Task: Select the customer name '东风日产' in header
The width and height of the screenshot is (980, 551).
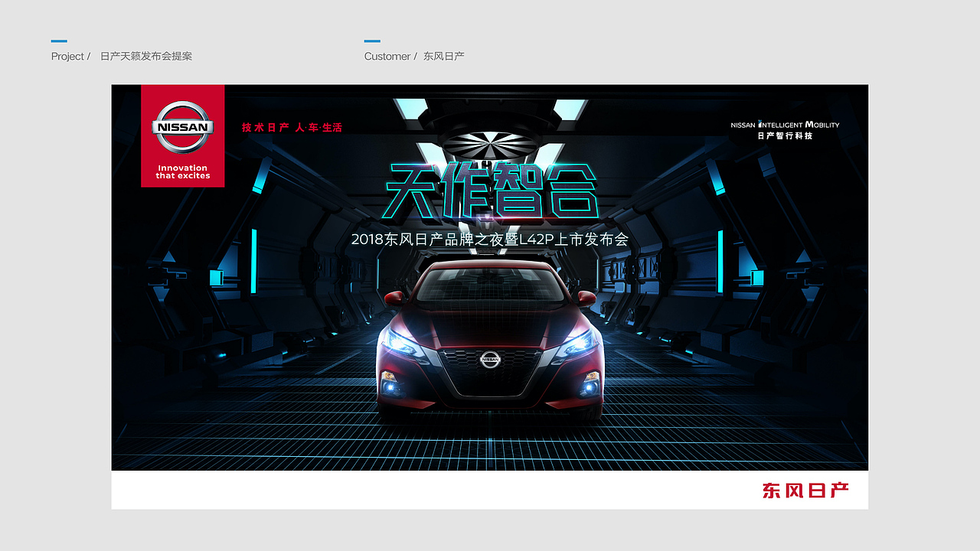Action: (x=444, y=57)
